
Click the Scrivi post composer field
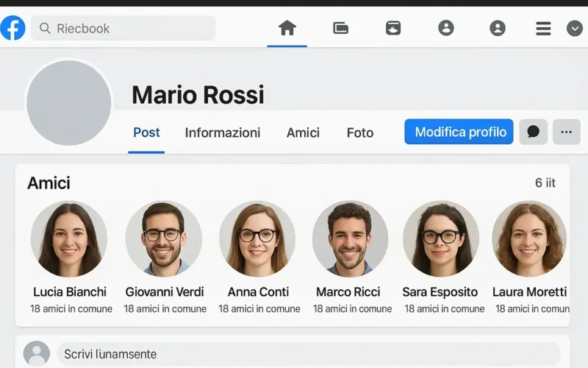pos(308,354)
